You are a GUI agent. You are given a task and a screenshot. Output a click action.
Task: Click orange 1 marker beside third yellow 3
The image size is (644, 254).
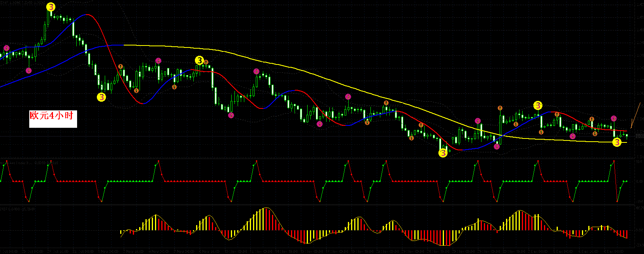(206, 62)
